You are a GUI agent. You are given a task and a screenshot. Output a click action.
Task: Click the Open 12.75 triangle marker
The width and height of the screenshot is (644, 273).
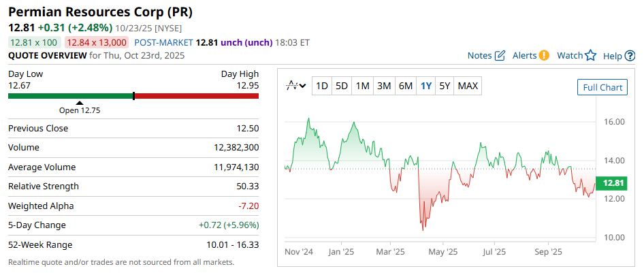pos(79,103)
